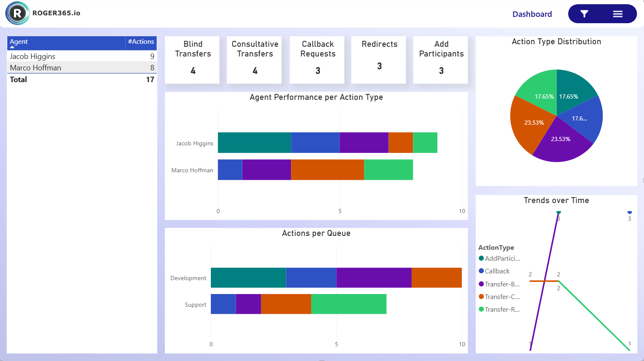Click the Callback Requests card

tap(317, 59)
